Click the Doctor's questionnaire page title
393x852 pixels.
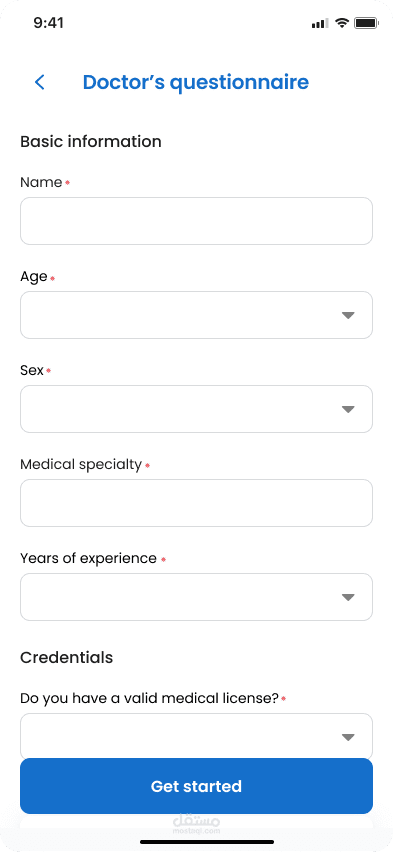(196, 83)
